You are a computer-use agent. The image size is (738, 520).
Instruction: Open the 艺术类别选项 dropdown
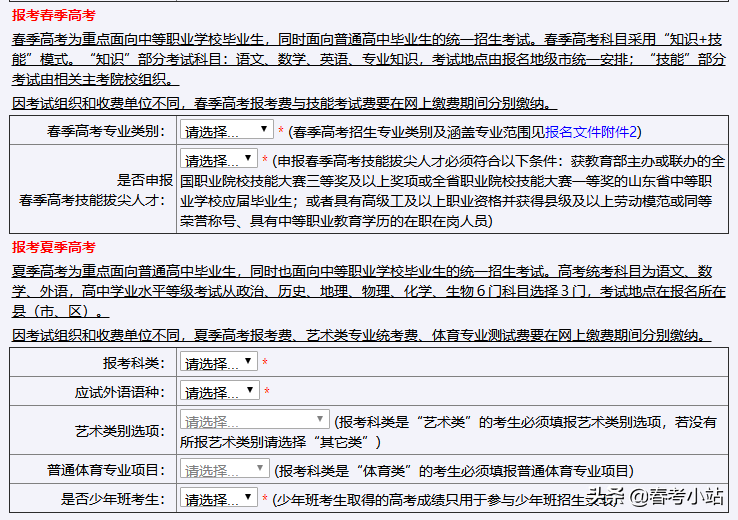(x=254, y=420)
